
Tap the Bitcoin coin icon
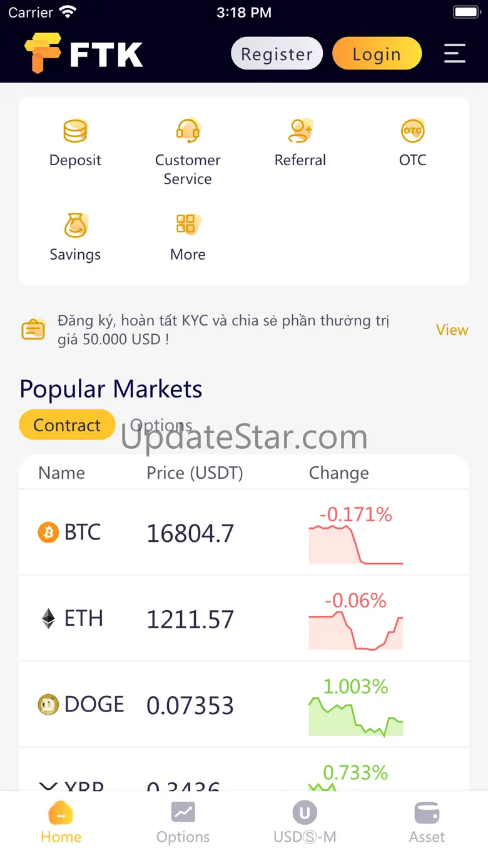pyautogui.click(x=48, y=533)
